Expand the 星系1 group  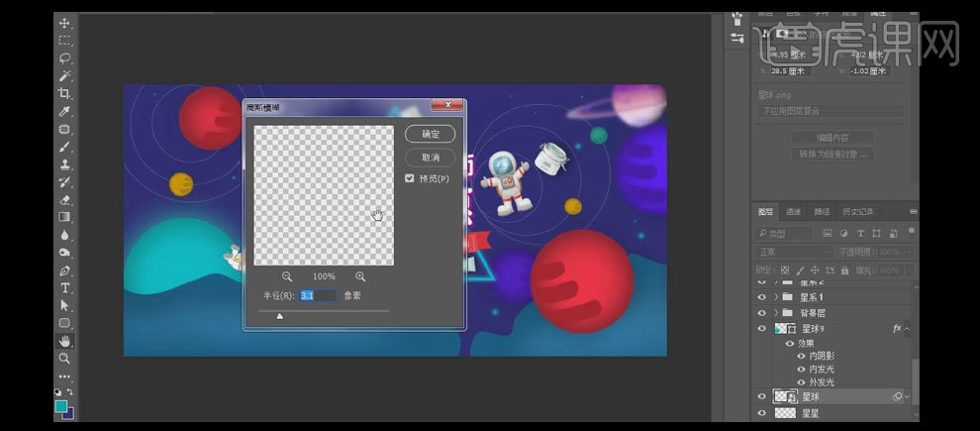pyautogui.click(x=776, y=297)
